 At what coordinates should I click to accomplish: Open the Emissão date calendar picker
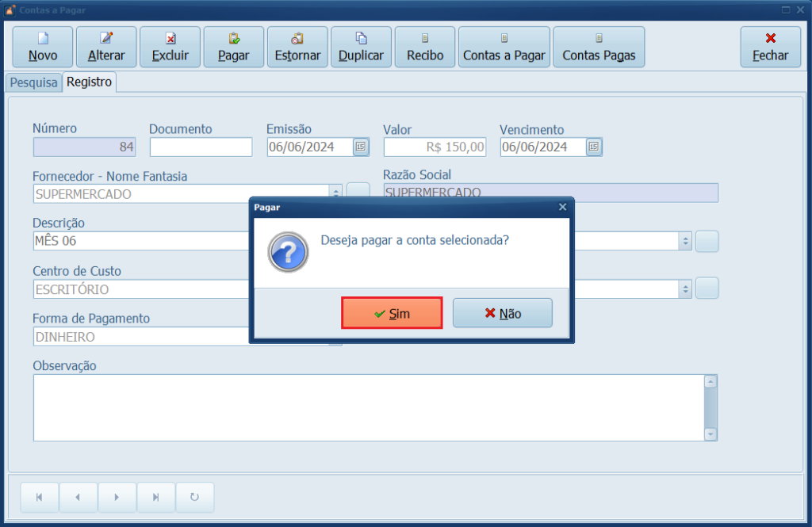pyautogui.click(x=361, y=147)
